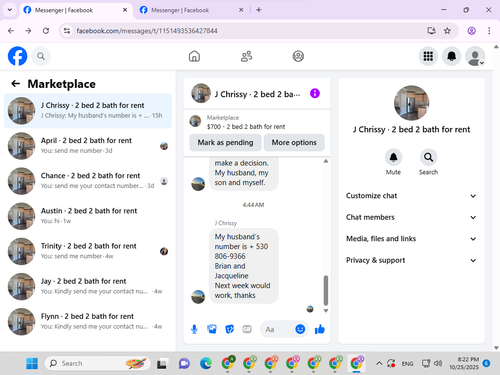Open the Facebook logo home link
Viewport: 500px width, 375px height.
pos(17,56)
